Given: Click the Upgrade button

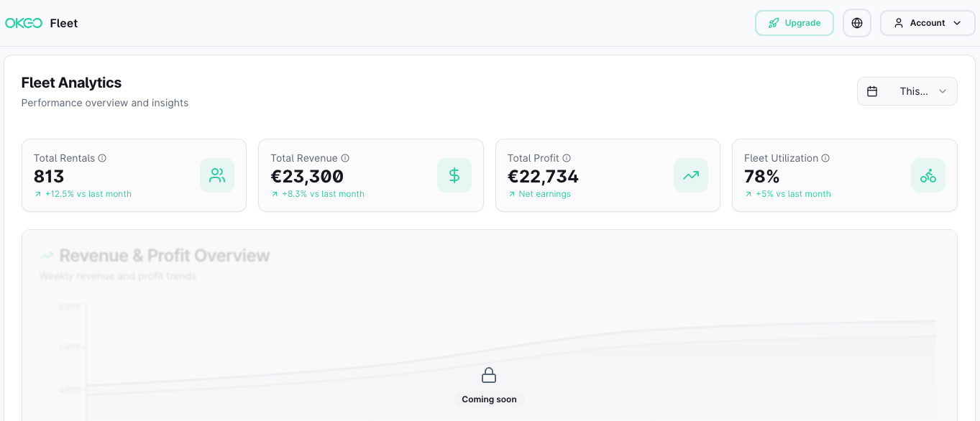Looking at the screenshot, I should coord(794,23).
